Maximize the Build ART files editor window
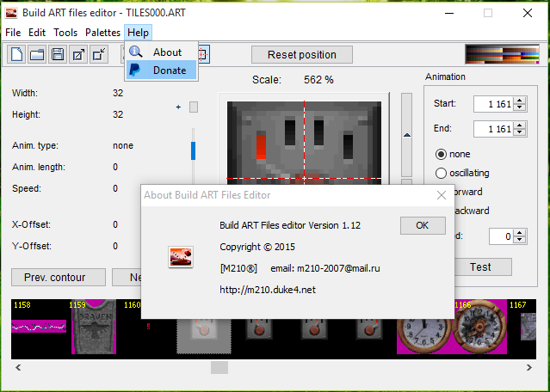 (x=488, y=13)
